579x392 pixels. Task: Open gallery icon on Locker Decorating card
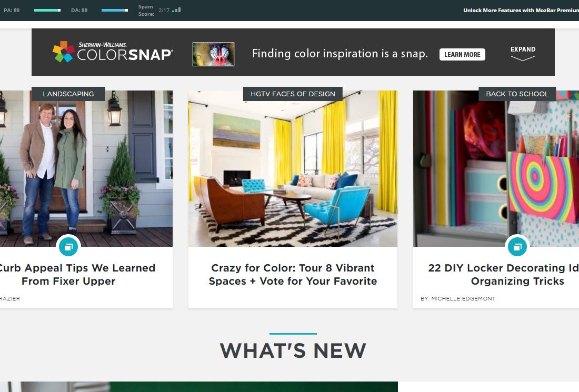(517, 247)
